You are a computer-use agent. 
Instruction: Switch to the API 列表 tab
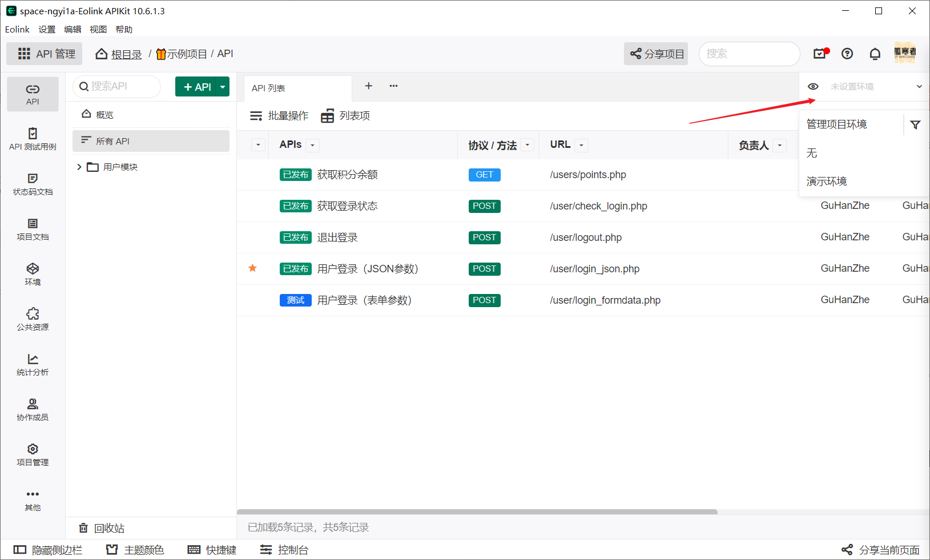click(x=297, y=88)
